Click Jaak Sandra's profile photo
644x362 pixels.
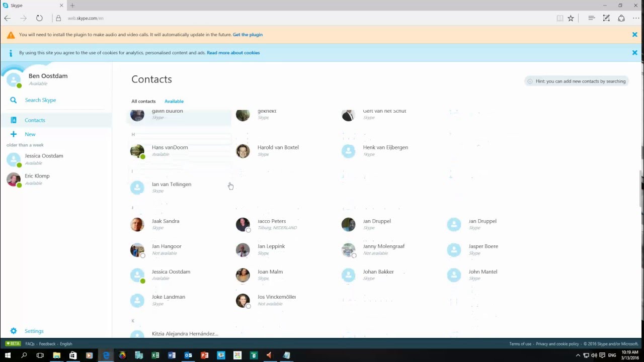(137, 224)
